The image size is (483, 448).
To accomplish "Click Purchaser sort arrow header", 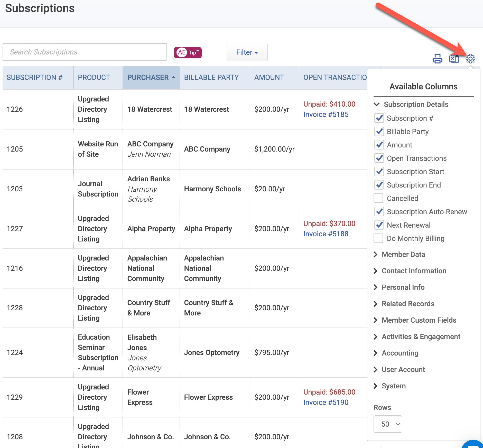I will point(151,77).
